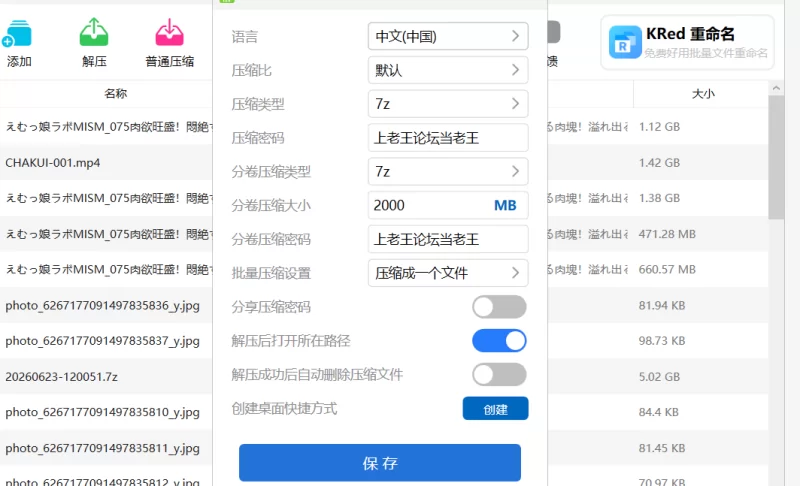This screenshot has width=800, height=486.
Task: Click the 普通压缩 pink compress icon
Action: 169,33
